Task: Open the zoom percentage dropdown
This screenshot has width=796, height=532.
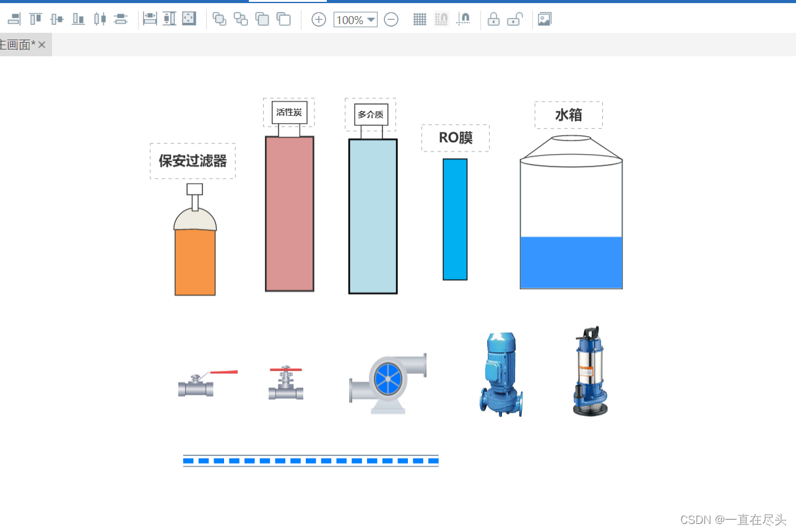Action: pos(371,20)
